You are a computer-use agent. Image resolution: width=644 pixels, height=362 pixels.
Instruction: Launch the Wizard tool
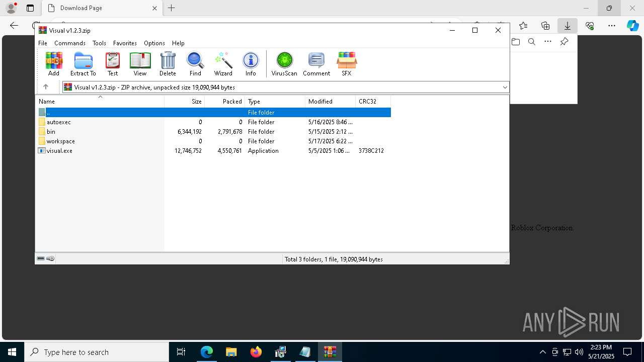point(223,64)
